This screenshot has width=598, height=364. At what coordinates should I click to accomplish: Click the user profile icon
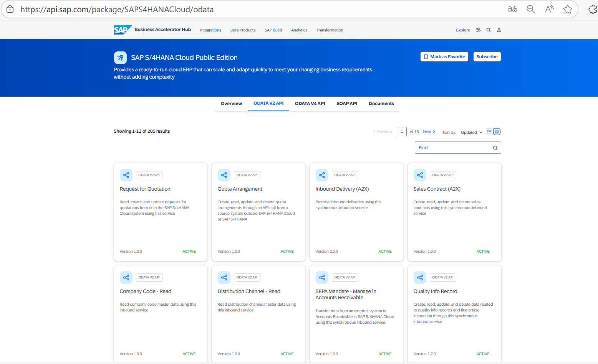pyautogui.click(x=499, y=30)
